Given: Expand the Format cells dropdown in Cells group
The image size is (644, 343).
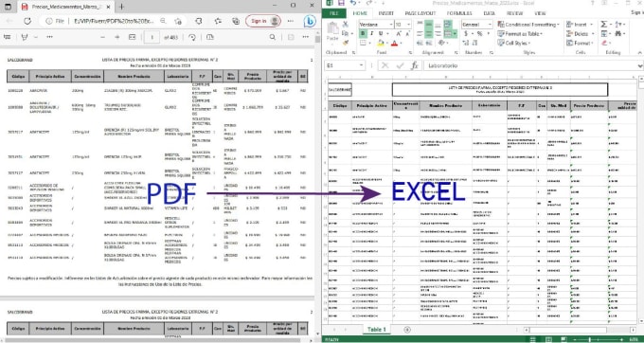Looking at the screenshot, I should coord(592,43).
